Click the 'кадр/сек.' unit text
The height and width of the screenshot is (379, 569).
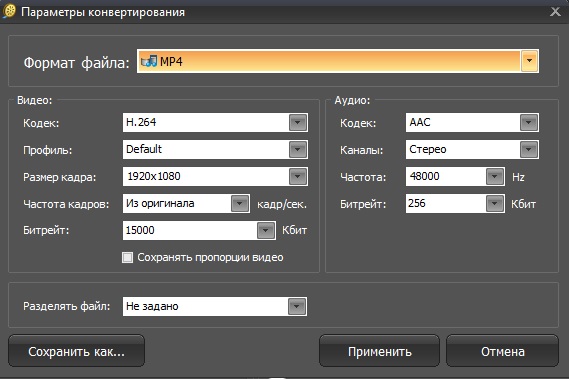coord(282,204)
